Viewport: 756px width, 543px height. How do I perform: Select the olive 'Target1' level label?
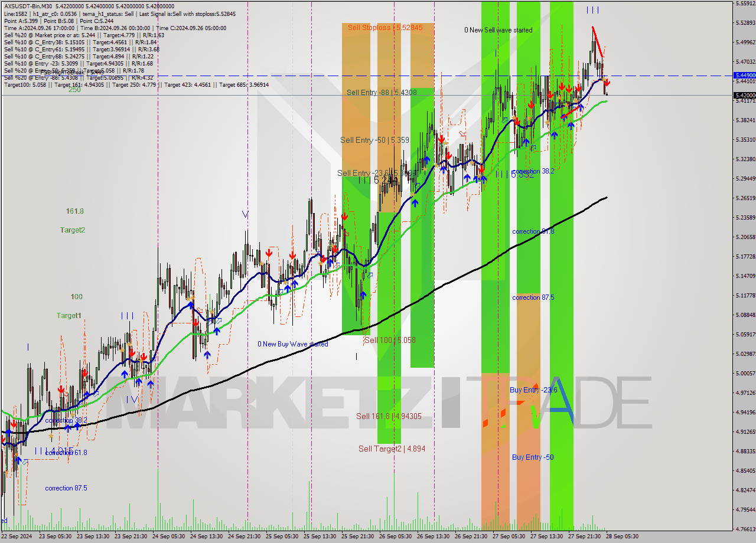[x=69, y=316]
